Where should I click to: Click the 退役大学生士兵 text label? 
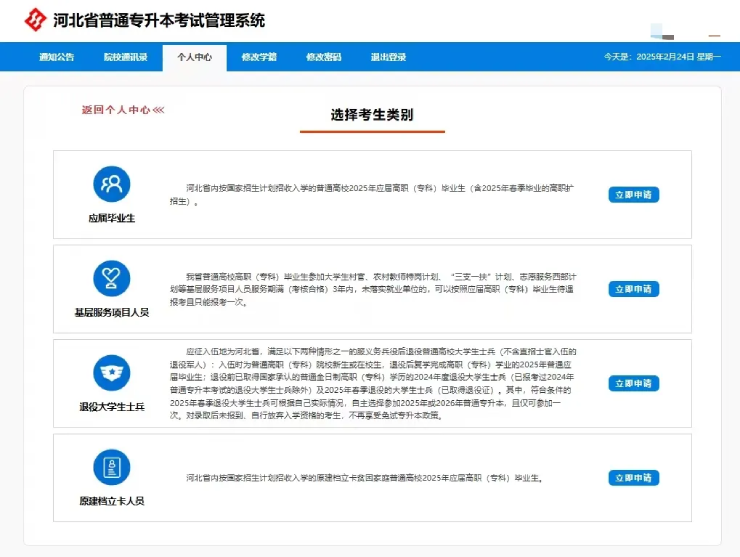(x=111, y=406)
